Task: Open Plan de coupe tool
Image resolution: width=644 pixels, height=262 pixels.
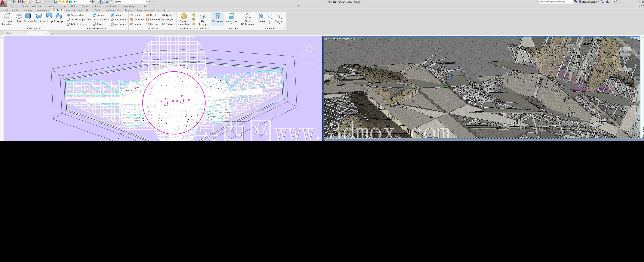Action: pos(203,19)
